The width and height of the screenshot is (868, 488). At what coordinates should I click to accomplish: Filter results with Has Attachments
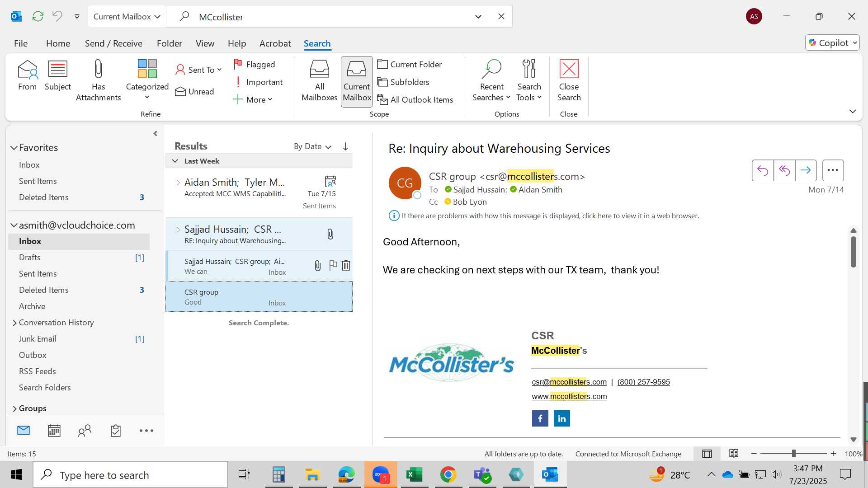pyautogui.click(x=98, y=80)
